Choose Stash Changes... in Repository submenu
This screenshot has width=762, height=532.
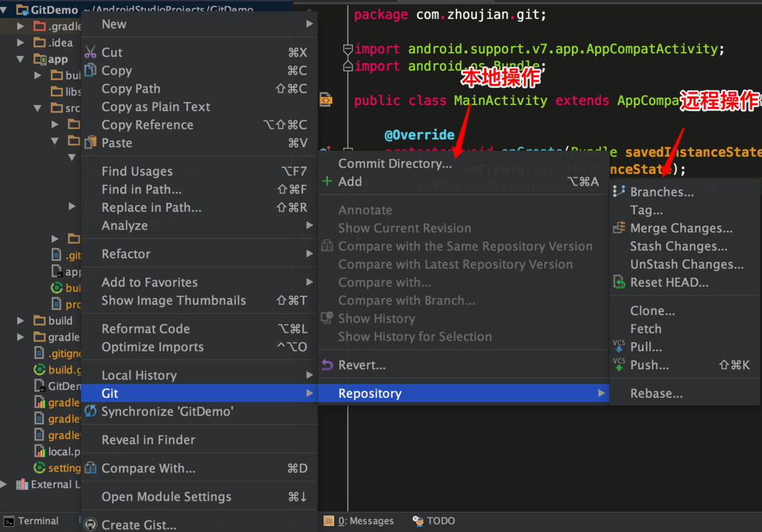(x=678, y=246)
